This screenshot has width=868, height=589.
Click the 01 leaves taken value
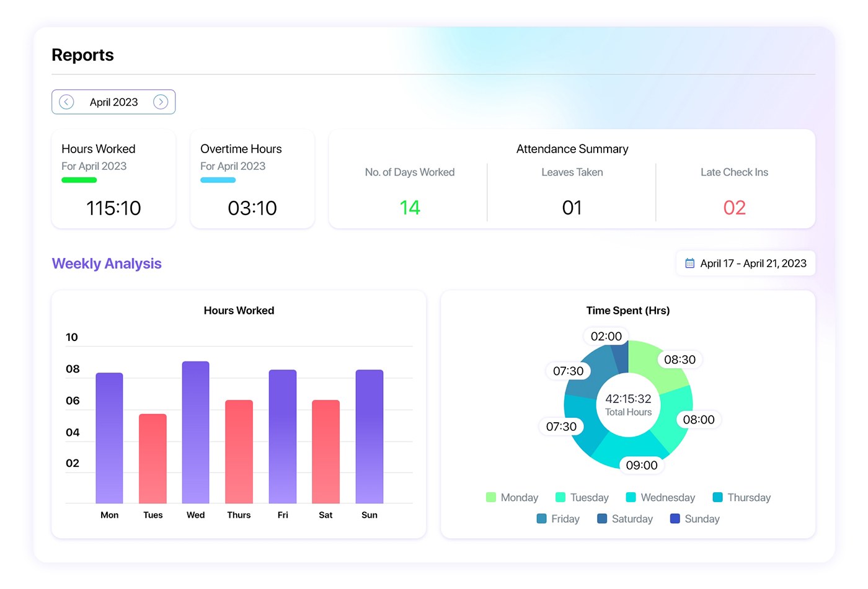coord(572,208)
